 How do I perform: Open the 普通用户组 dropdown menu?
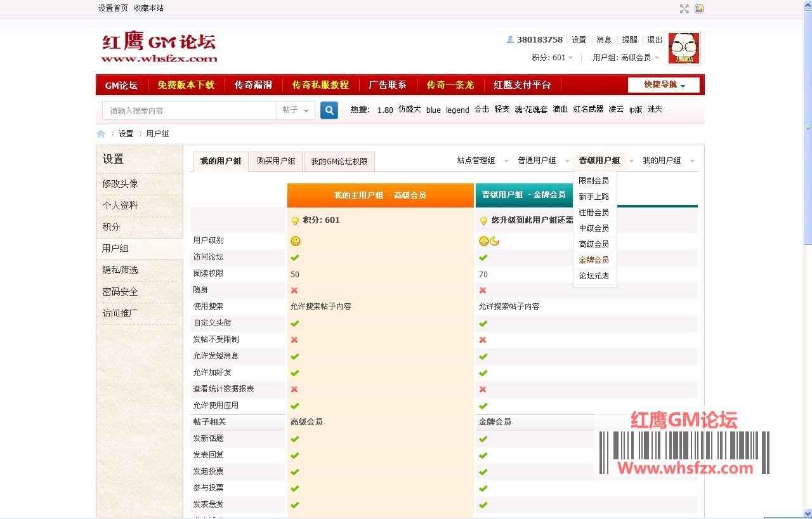[544, 161]
